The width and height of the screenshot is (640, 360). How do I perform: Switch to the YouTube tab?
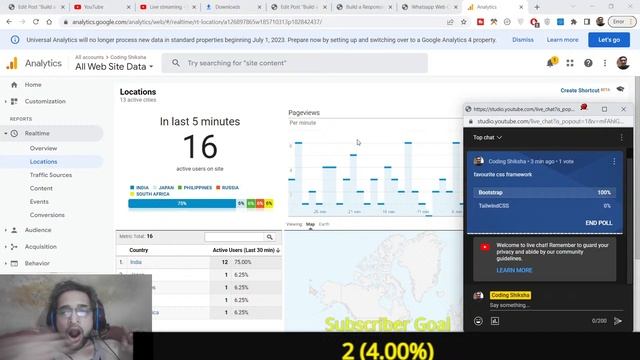coord(101,7)
